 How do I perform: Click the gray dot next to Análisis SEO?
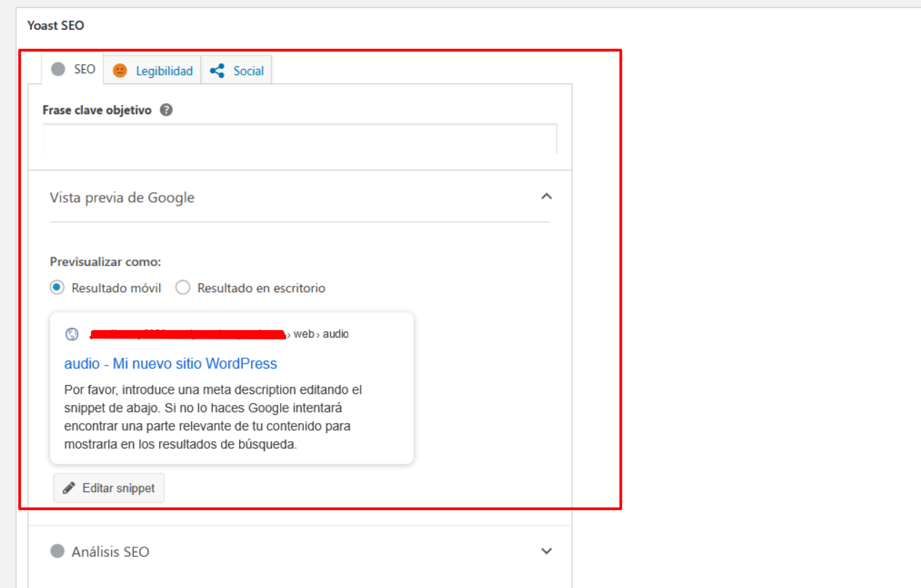pyautogui.click(x=57, y=551)
